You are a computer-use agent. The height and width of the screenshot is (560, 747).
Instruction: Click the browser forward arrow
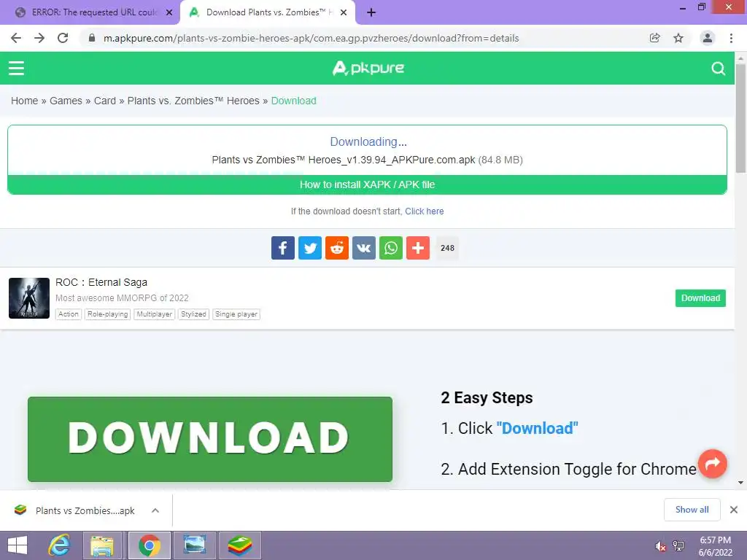[39, 38]
